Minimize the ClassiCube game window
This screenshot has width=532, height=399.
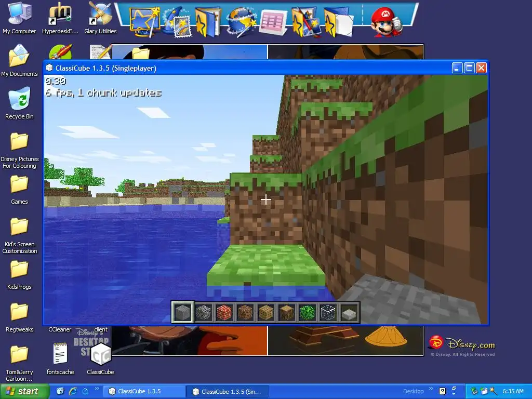point(457,68)
